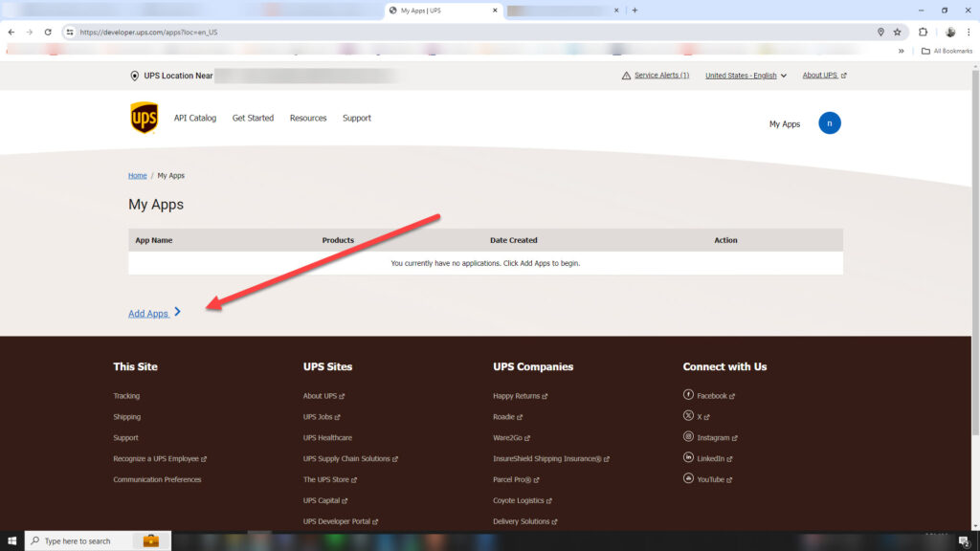Viewport: 980px width, 551px height.
Task: Open the Ware2Go link
Action: tap(511, 438)
